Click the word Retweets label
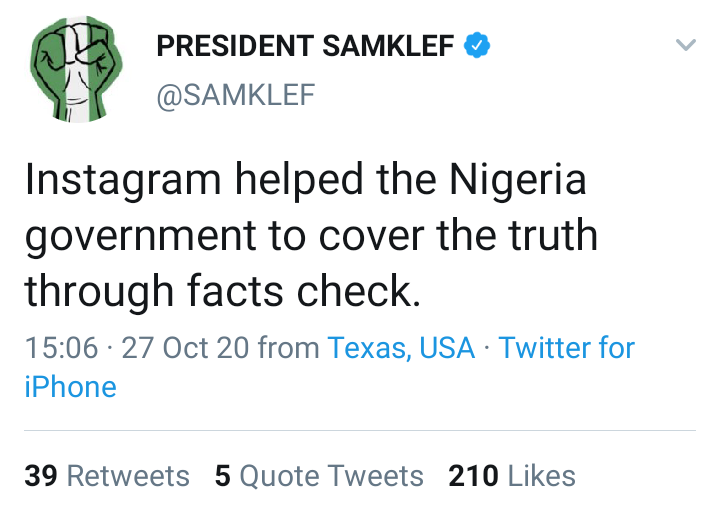This screenshot has width=720, height=515. point(127,476)
